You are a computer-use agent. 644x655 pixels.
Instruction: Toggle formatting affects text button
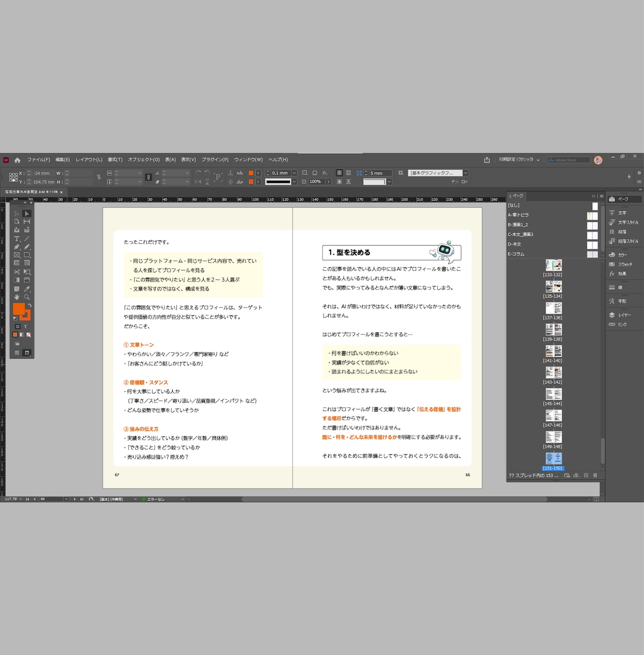[25, 326]
